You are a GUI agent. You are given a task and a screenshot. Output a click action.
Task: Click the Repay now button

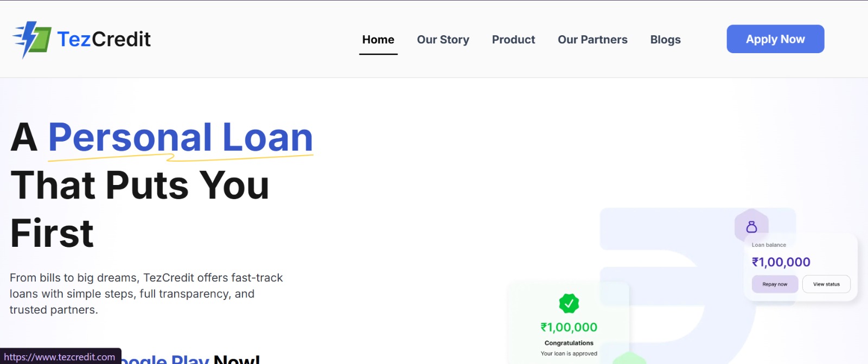pyautogui.click(x=775, y=284)
